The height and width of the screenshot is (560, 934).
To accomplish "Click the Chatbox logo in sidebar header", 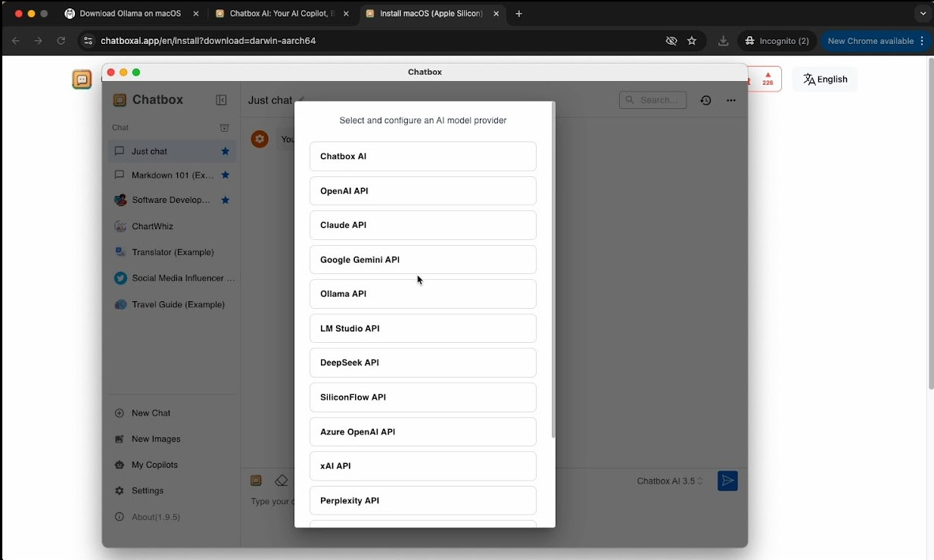I will pyautogui.click(x=120, y=100).
